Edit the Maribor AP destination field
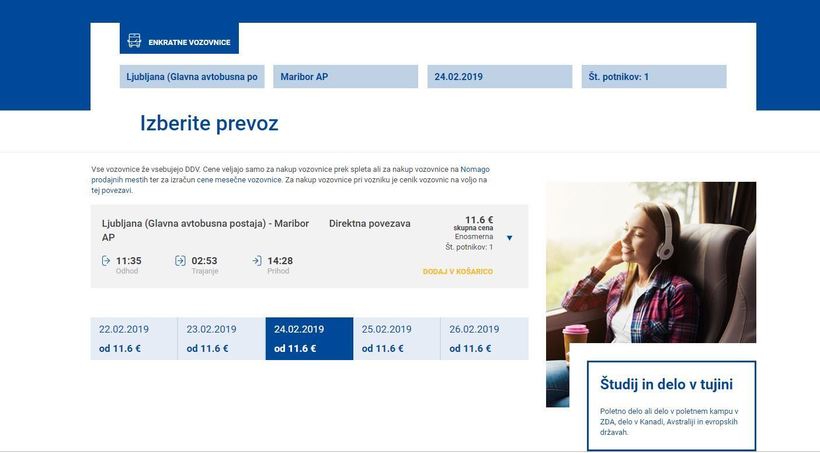Viewport: 820px width, 453px height. (x=346, y=76)
